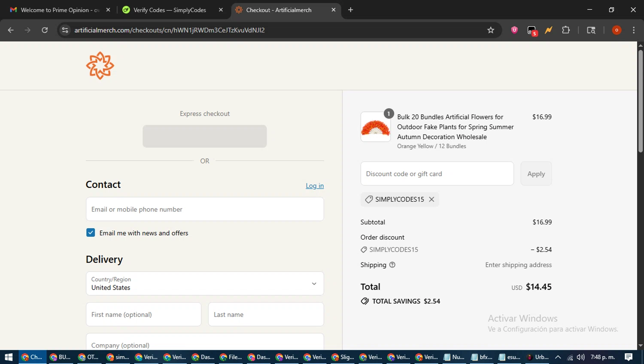
Task: Click the orange flower product thumbnail
Action: (x=376, y=127)
